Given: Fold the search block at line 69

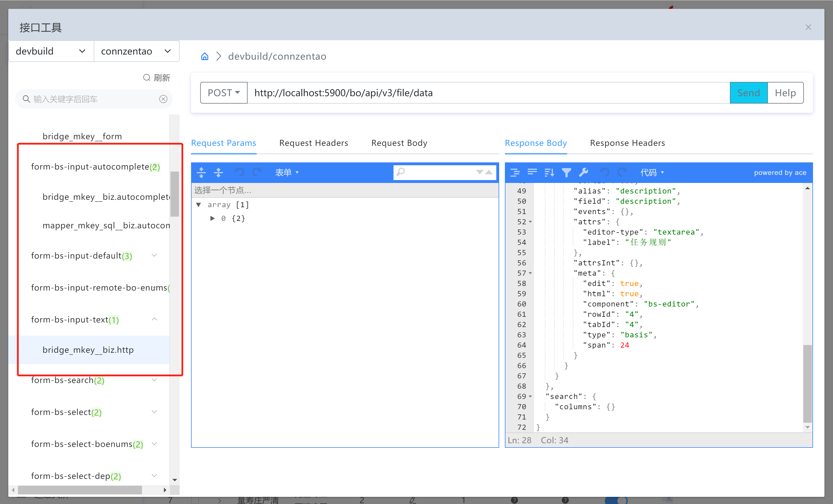Looking at the screenshot, I should pyautogui.click(x=530, y=397).
